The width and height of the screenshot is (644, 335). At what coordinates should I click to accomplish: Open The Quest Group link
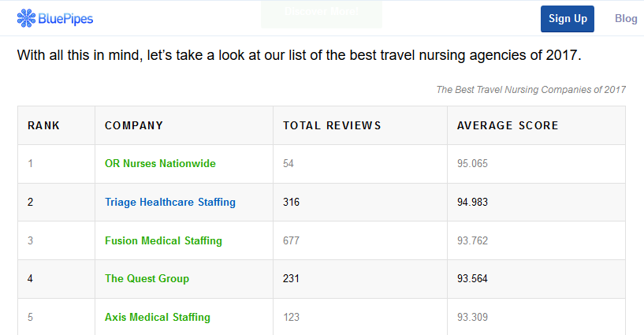(x=147, y=279)
